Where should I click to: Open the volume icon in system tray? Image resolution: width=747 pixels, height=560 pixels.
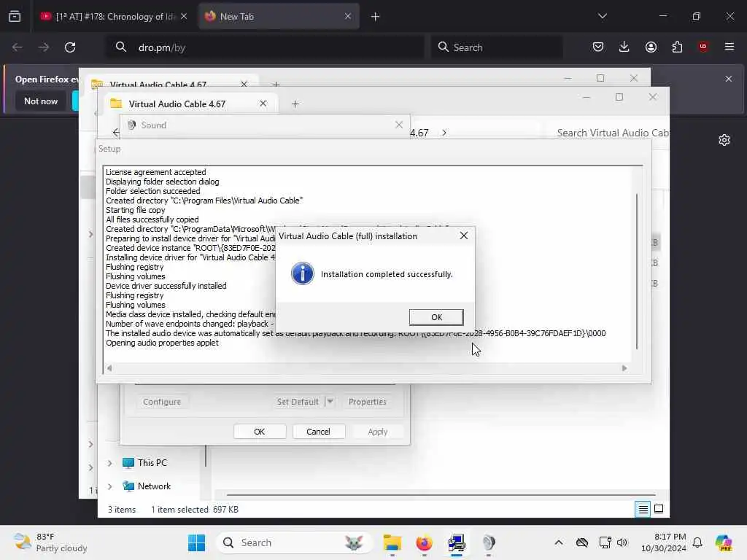click(x=622, y=542)
